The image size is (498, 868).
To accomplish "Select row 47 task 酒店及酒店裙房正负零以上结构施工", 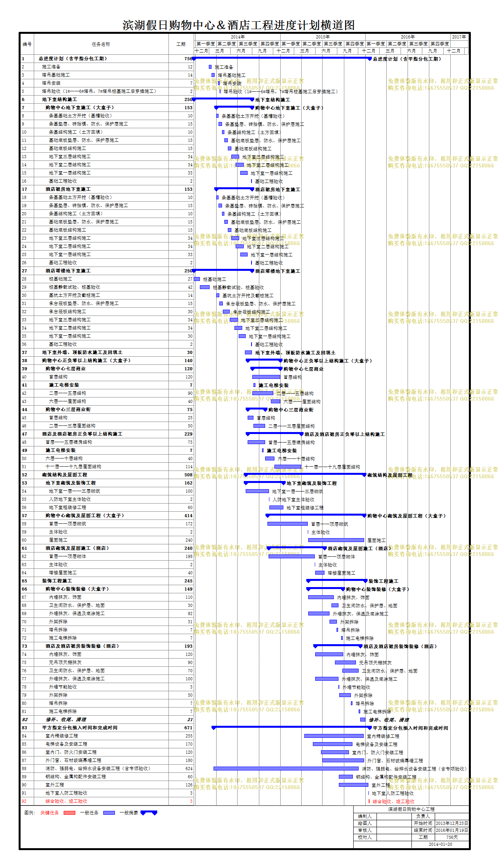I will click(x=82, y=434).
